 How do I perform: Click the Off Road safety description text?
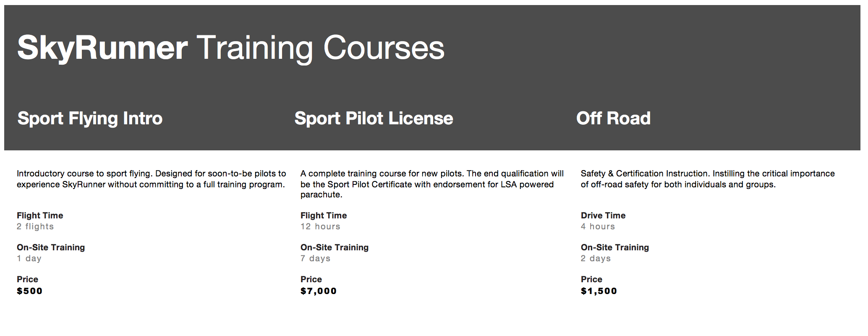click(x=708, y=179)
